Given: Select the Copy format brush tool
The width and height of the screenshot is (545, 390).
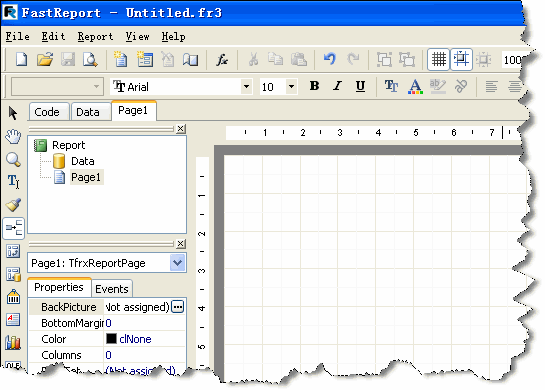Looking at the screenshot, I should [13, 205].
